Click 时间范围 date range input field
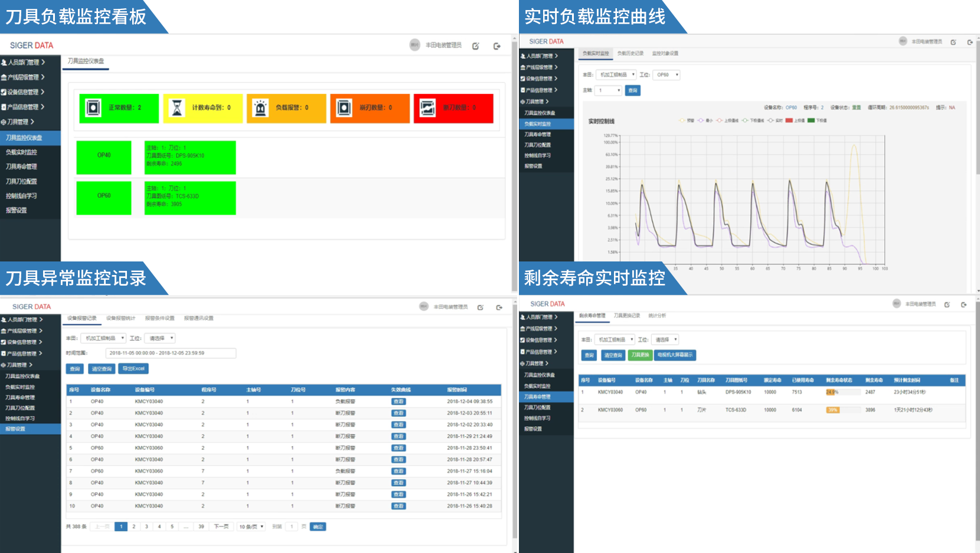 click(x=171, y=353)
